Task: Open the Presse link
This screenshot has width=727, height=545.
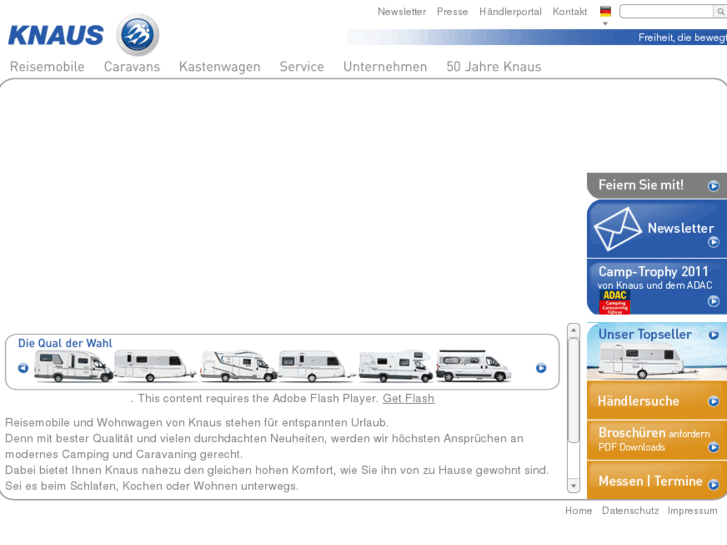Action: tap(452, 12)
